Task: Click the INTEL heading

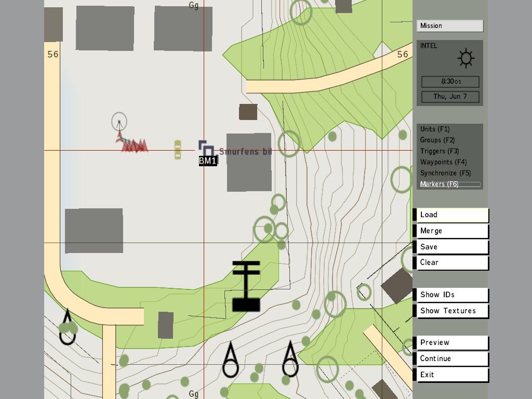Action: [429, 46]
